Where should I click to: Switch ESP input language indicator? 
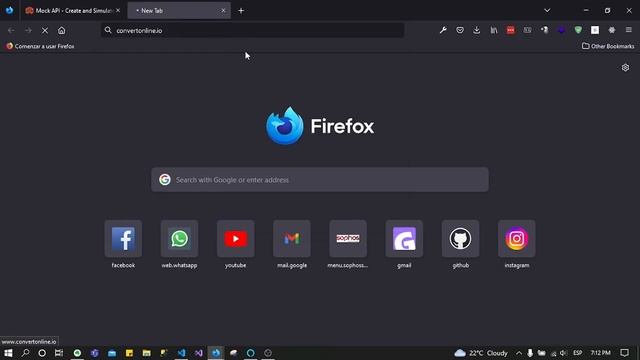(578, 353)
